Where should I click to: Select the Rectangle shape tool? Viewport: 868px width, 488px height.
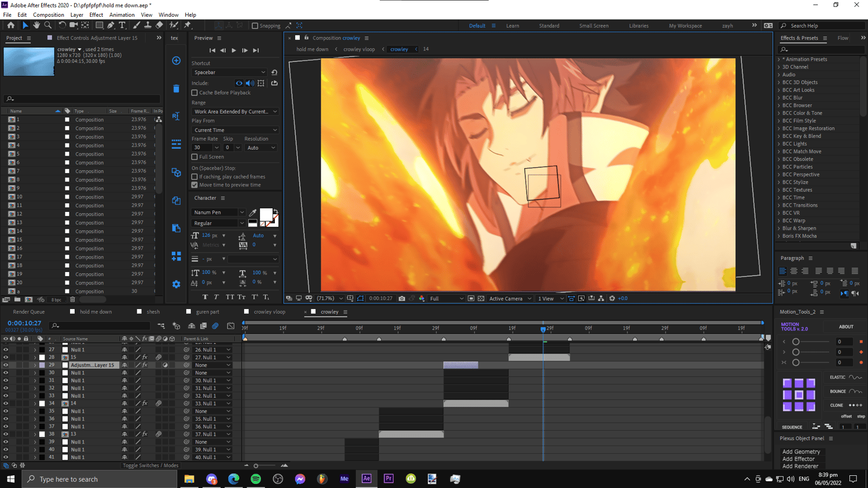(100, 25)
